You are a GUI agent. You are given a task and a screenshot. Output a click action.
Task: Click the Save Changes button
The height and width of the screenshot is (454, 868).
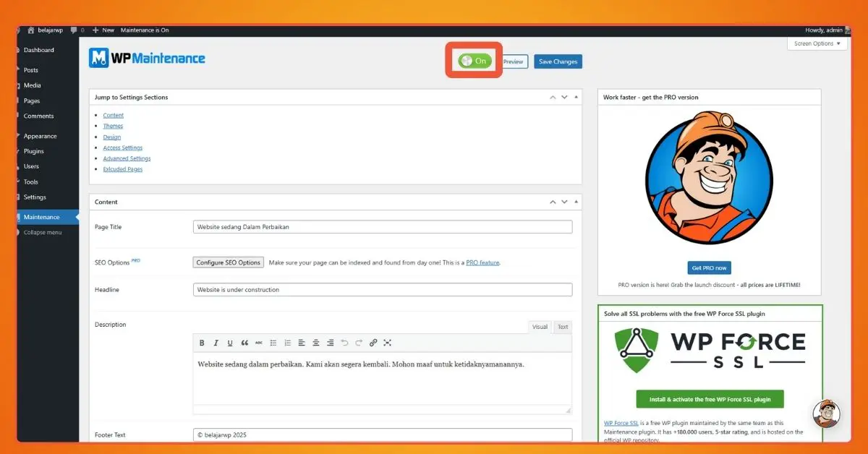(558, 61)
